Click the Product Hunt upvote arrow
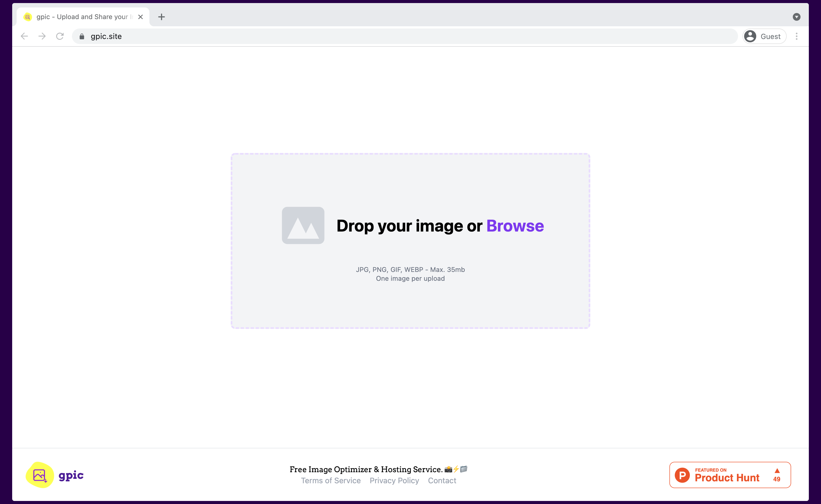Screen dimensions: 821x504 point(777,471)
